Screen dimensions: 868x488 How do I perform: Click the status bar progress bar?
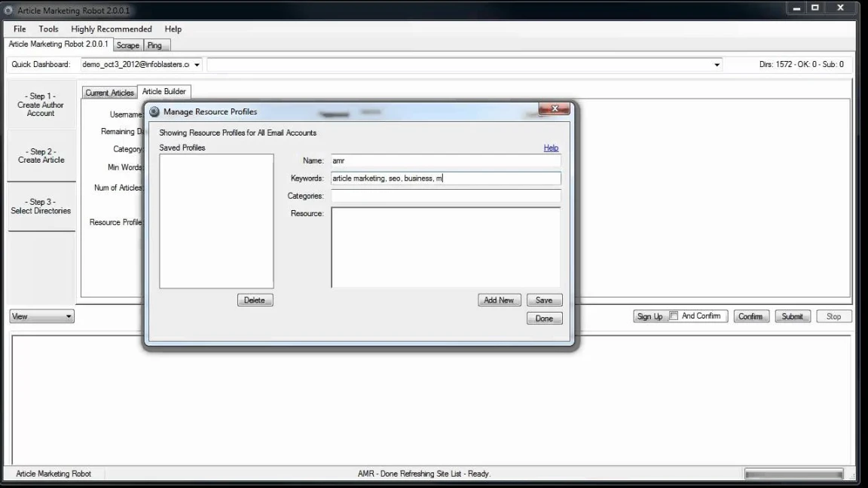point(794,474)
